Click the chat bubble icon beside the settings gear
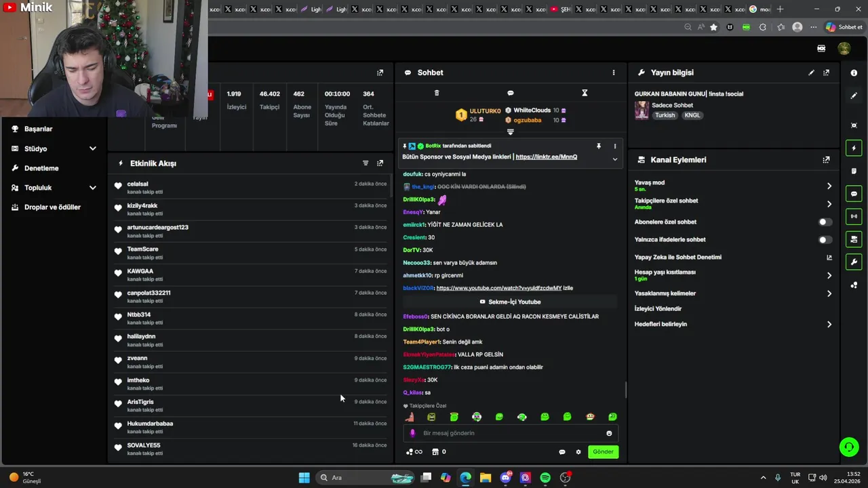The width and height of the screenshot is (868, 488). point(562,452)
